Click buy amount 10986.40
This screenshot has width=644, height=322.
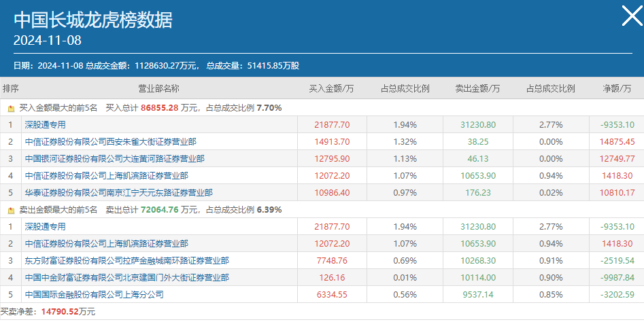(x=333, y=193)
